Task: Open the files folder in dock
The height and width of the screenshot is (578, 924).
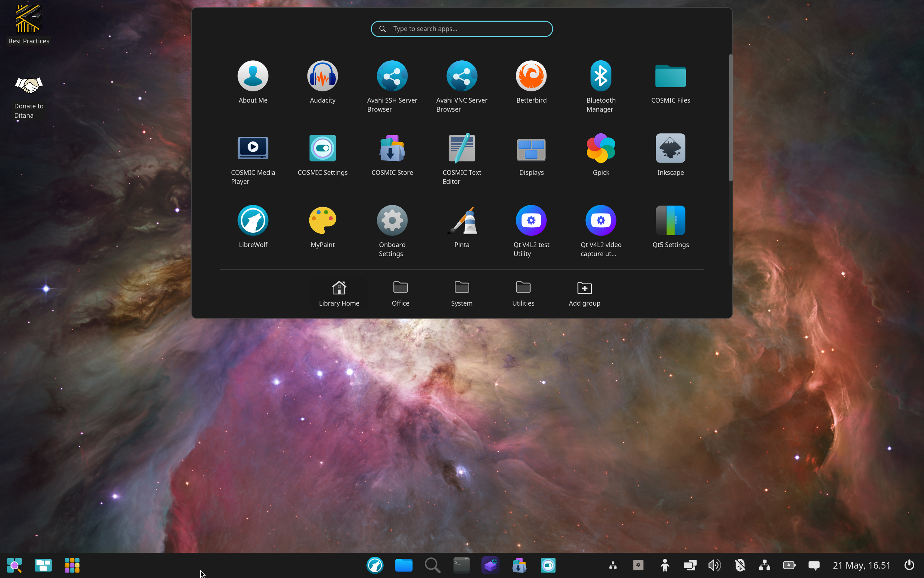Action: tap(404, 565)
